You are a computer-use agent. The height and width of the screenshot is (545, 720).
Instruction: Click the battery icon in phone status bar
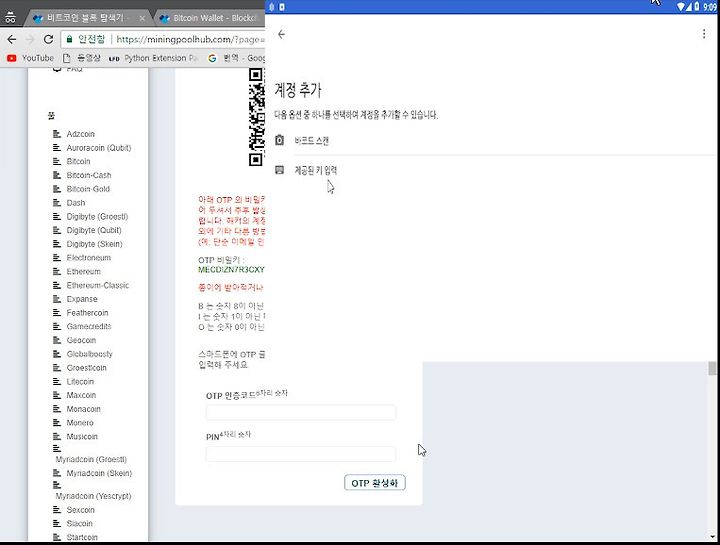[x=697, y=7]
